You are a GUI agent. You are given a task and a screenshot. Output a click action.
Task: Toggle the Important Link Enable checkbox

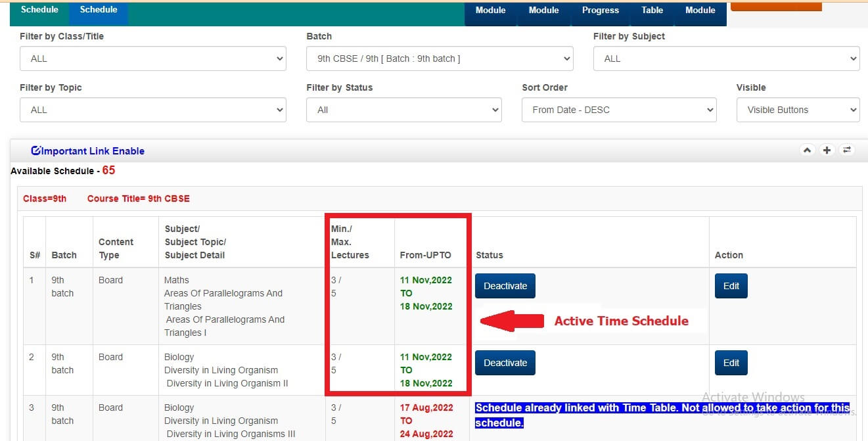[36, 151]
